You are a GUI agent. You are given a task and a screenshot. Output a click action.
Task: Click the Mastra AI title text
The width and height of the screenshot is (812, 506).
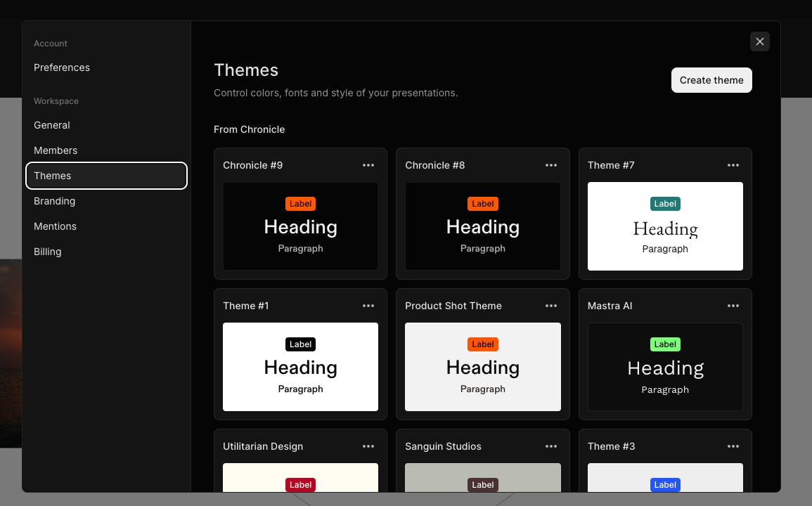[x=610, y=306]
